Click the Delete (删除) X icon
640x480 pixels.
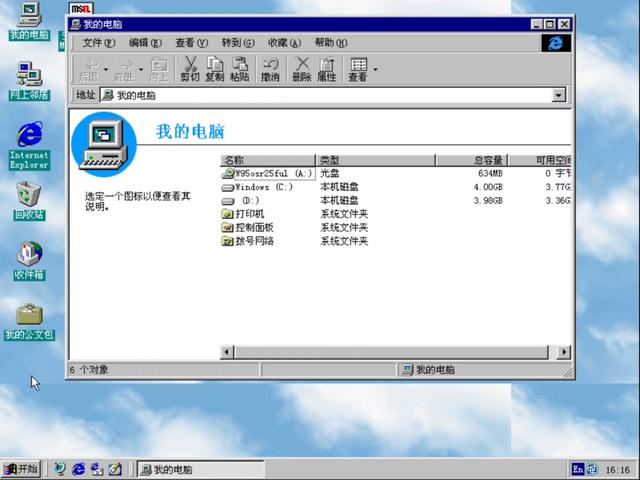pyautogui.click(x=302, y=69)
